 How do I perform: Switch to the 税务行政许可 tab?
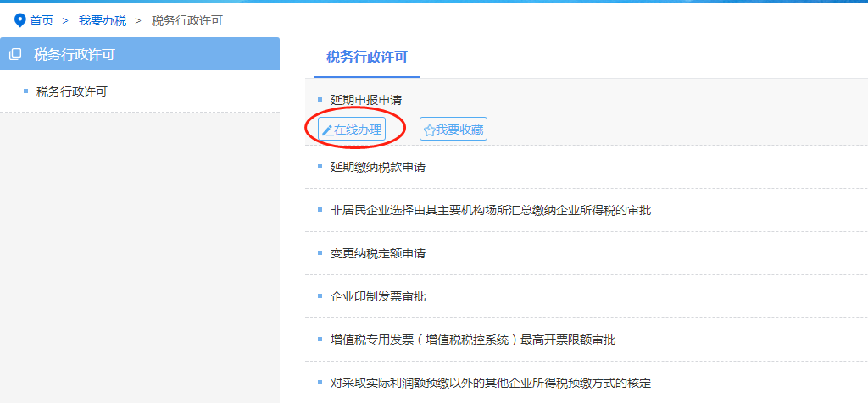367,57
